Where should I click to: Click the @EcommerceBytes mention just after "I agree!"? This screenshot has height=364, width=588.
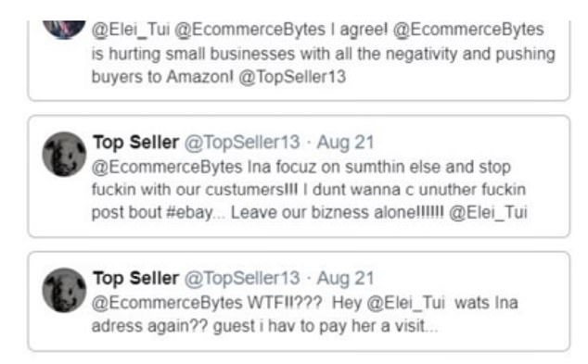pyautogui.click(x=468, y=30)
